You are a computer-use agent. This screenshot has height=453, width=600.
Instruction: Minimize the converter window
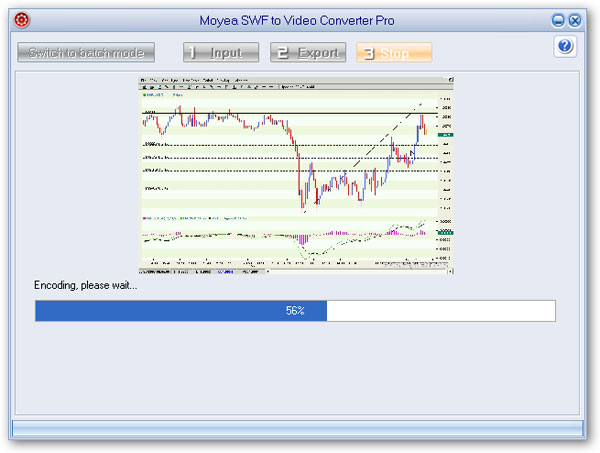coord(558,20)
